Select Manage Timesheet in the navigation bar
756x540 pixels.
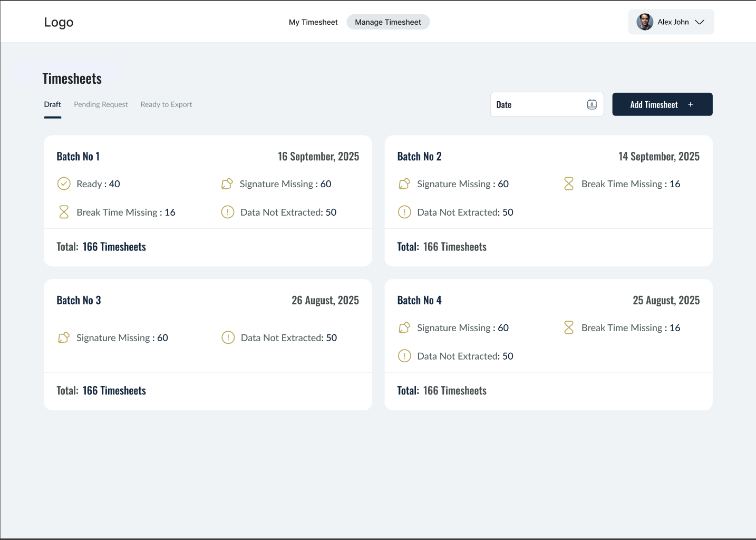coord(388,22)
